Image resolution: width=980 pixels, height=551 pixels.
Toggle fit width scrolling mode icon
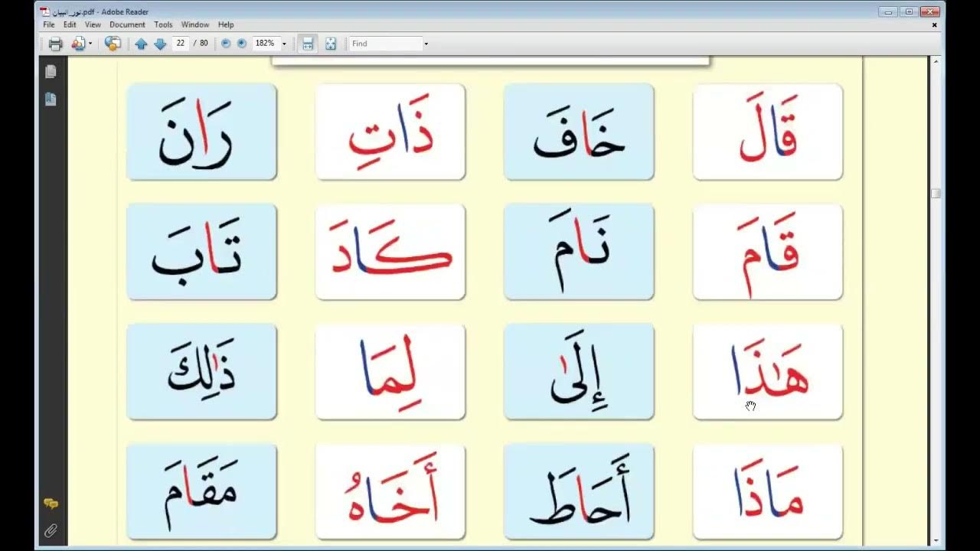tap(308, 44)
